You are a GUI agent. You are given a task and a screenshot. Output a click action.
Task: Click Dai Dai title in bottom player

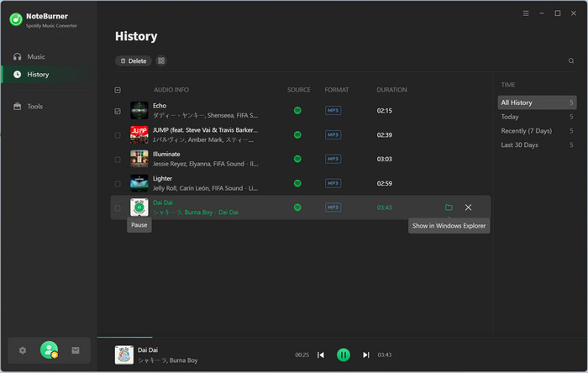click(148, 349)
